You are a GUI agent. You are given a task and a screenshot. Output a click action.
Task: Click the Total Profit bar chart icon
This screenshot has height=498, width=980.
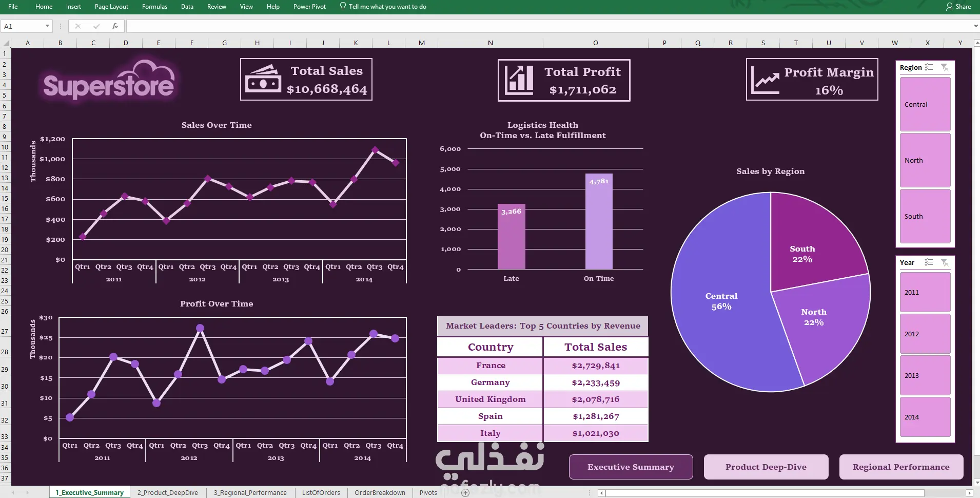tap(519, 80)
